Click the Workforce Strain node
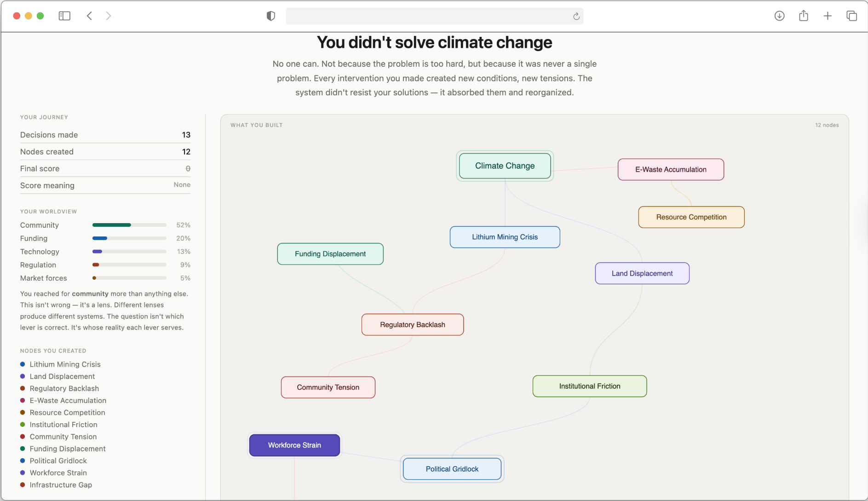Viewport: 868px width, 501px height. click(294, 445)
